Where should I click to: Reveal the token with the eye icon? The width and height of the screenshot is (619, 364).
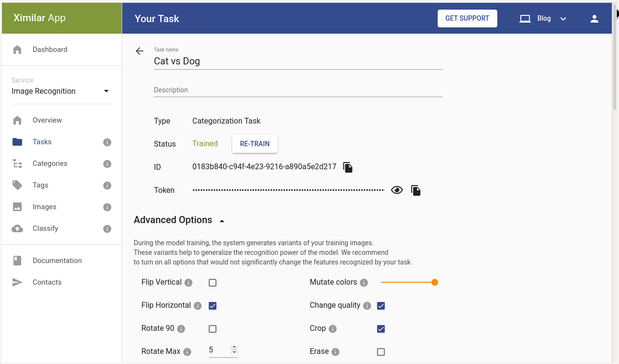397,190
